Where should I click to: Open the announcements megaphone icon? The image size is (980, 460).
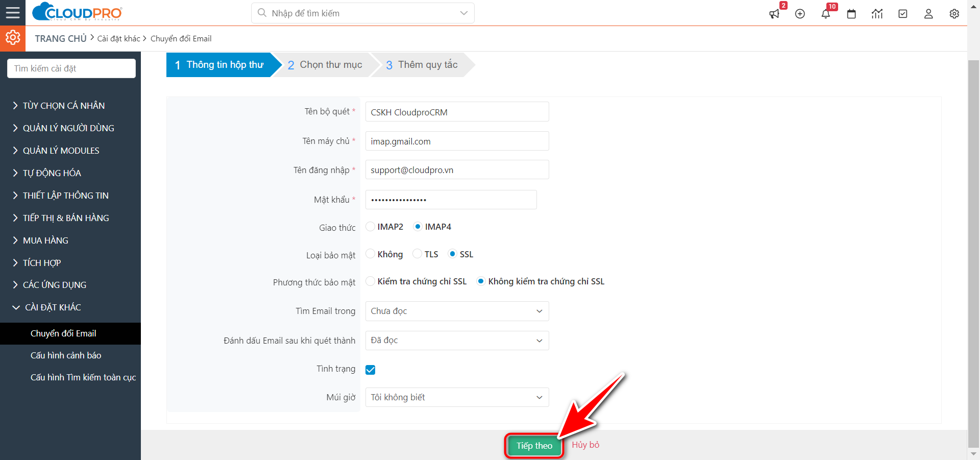coord(774,14)
